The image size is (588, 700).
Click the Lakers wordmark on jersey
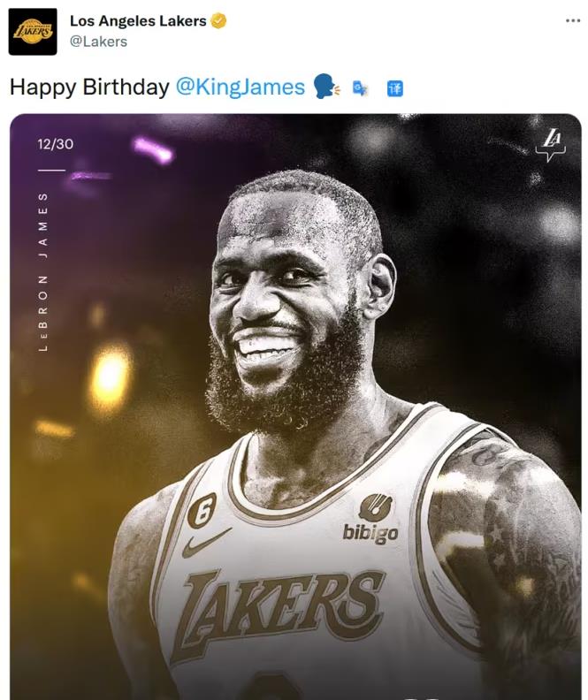[x=283, y=609]
